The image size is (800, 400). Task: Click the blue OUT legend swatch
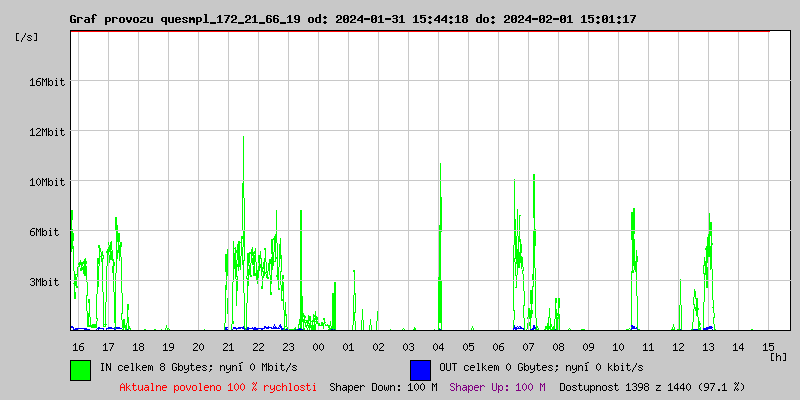(420, 369)
